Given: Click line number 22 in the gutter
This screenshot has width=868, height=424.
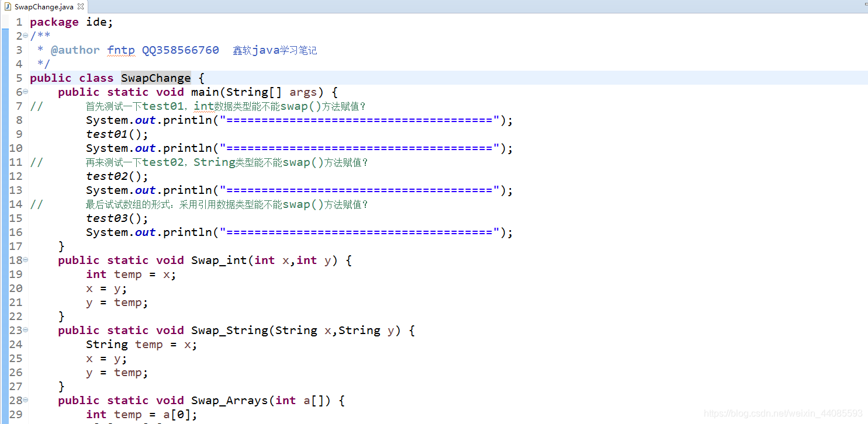Looking at the screenshot, I should click(x=16, y=317).
